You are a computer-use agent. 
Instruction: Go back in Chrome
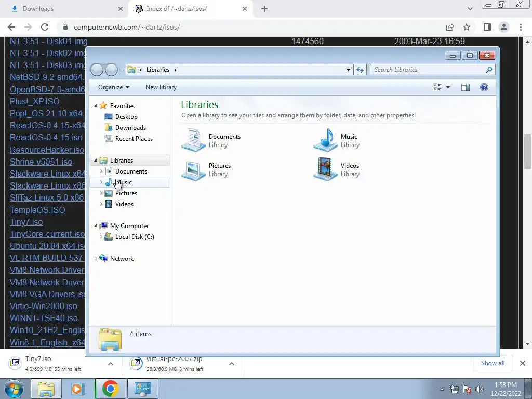(x=11, y=27)
